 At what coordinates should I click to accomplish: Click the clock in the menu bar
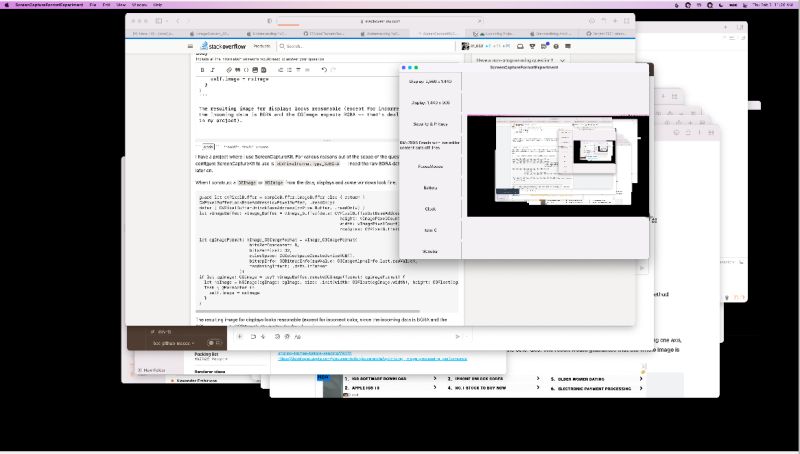tap(773, 5)
